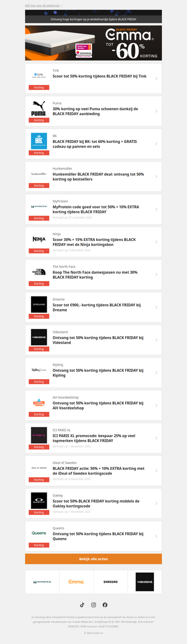
Task: Click the Ninja logo
Action: click(x=39, y=239)
